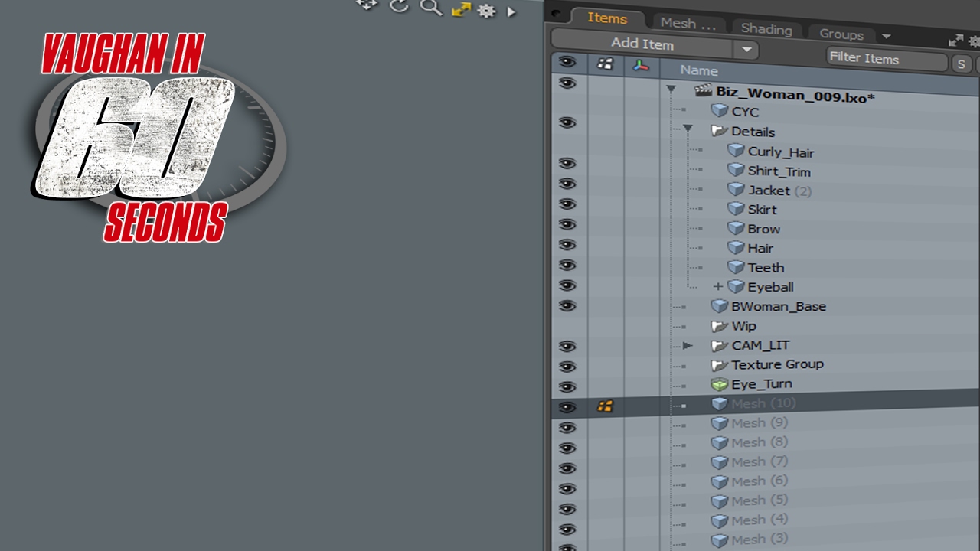This screenshot has height=551, width=980.
Task: Click the four-square column header icon
Action: click(x=605, y=64)
